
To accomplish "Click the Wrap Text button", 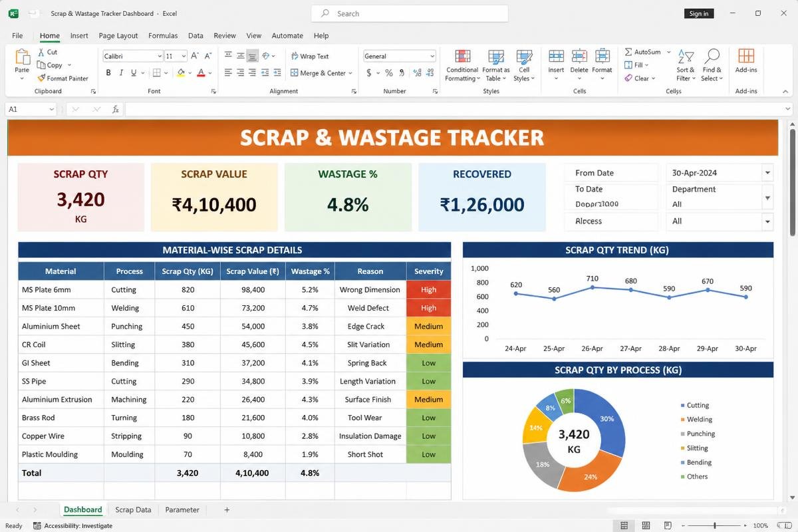I will (x=310, y=57).
